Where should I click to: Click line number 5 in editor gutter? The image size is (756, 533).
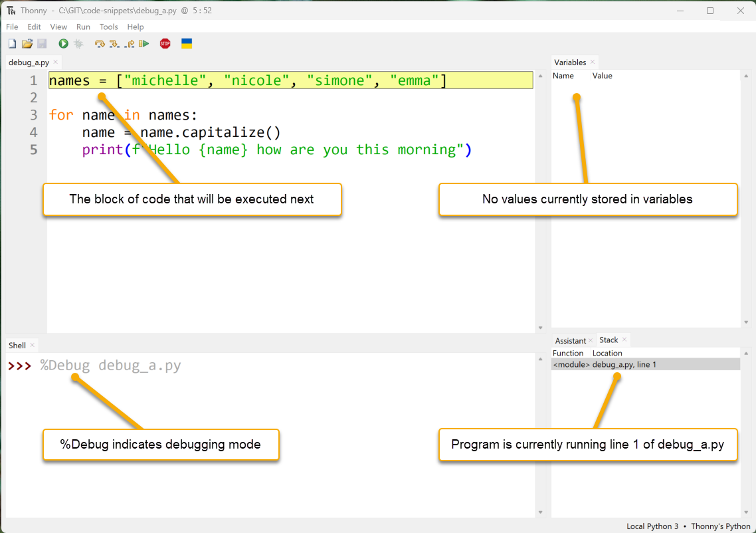point(33,150)
